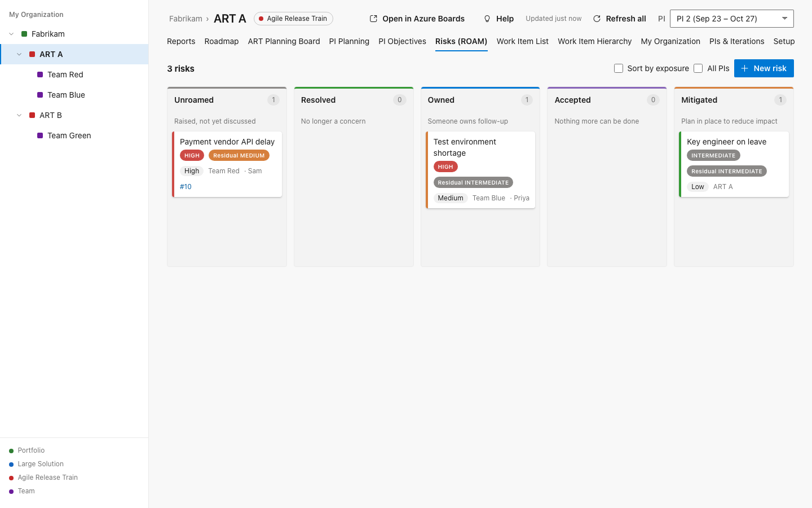Enable the Sort by exposure checkbox
This screenshot has width=812, height=508.
coord(619,68)
